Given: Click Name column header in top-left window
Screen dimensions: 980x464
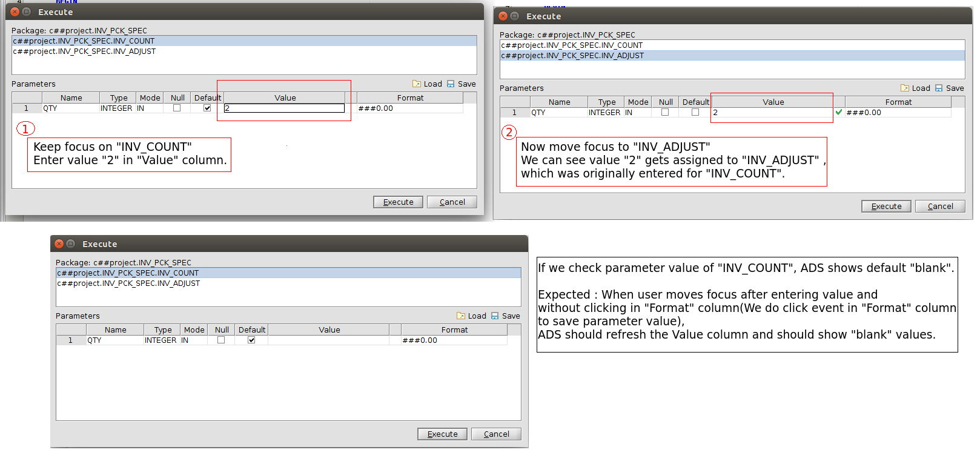Looking at the screenshot, I should click(71, 98).
